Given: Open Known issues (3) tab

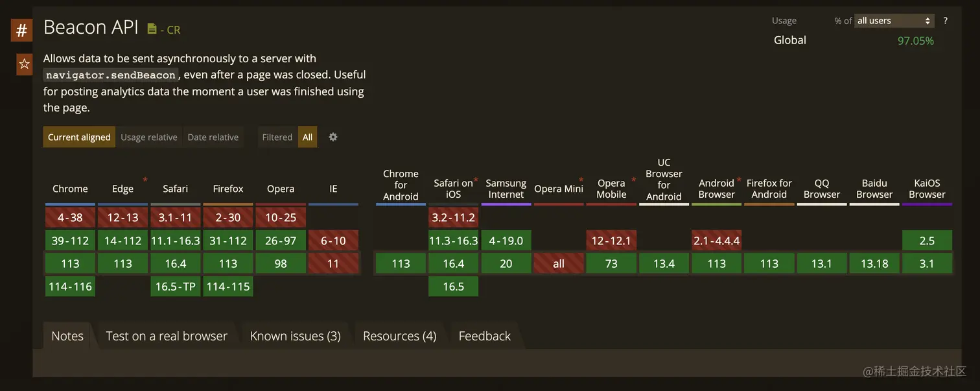Looking at the screenshot, I should tap(296, 336).
